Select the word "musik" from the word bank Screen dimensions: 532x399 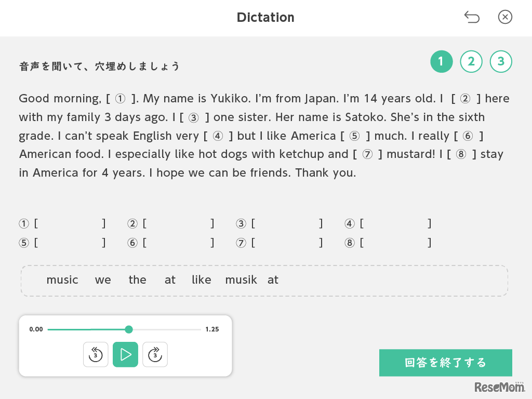click(241, 280)
